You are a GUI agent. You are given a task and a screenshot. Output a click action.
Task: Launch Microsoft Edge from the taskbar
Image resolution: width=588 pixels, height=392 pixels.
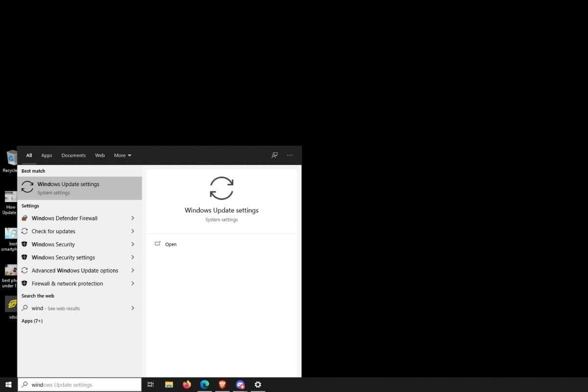pos(204,385)
